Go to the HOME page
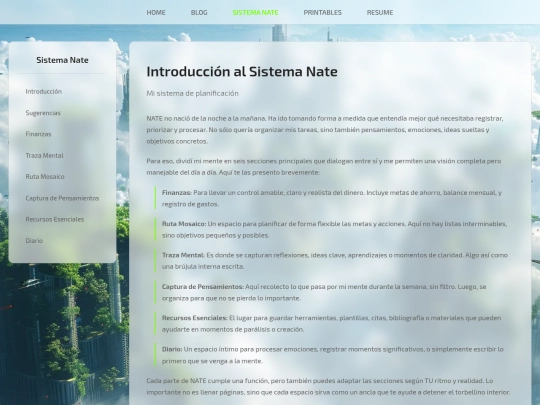 pos(156,12)
